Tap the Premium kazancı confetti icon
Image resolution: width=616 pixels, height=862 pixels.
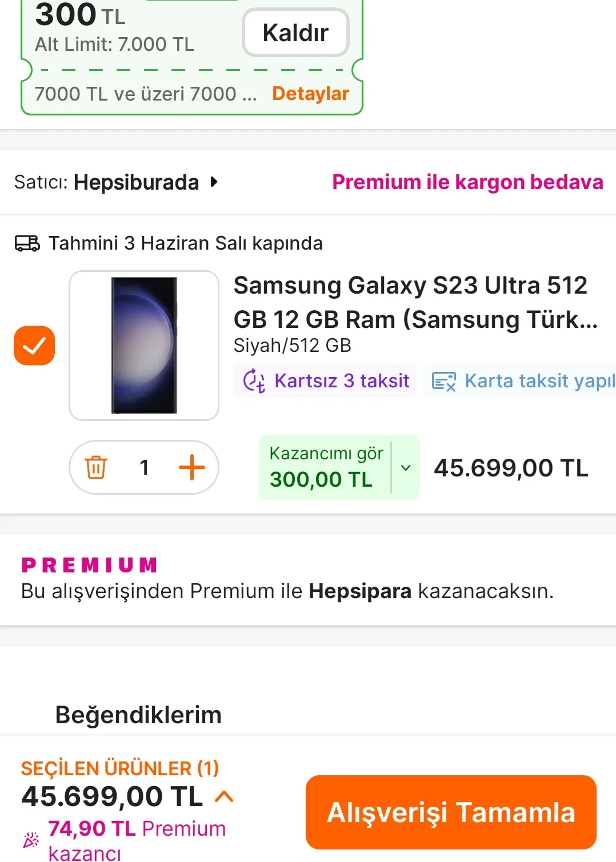pyautogui.click(x=31, y=840)
